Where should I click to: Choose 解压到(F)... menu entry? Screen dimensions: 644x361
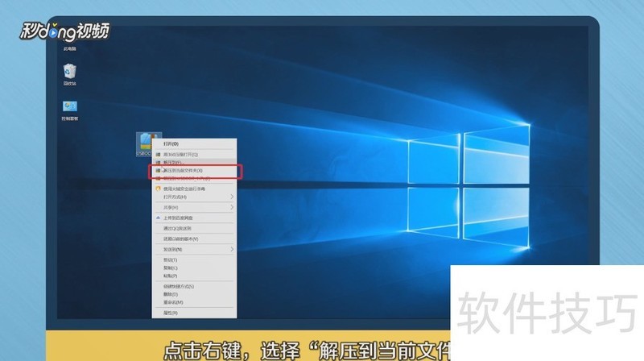(194, 163)
